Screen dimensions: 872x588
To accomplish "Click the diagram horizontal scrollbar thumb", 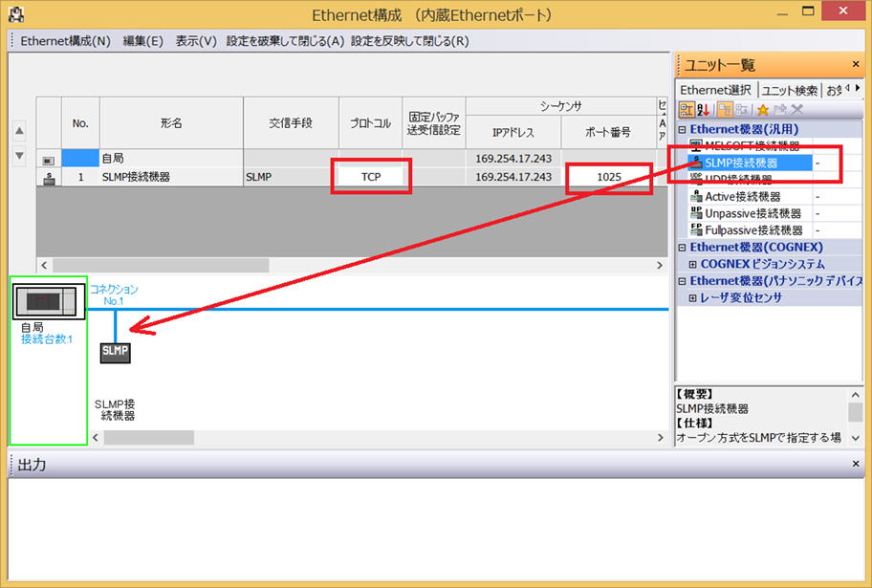I will [x=148, y=438].
